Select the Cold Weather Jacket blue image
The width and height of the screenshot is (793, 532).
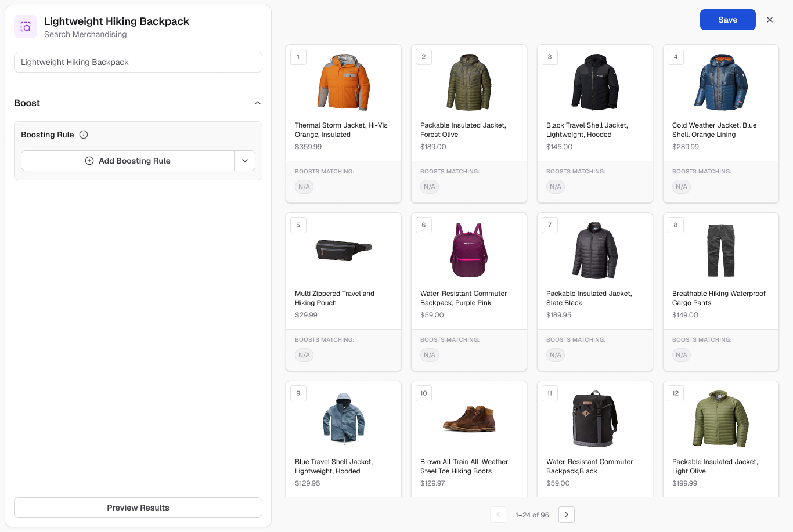pyautogui.click(x=721, y=82)
